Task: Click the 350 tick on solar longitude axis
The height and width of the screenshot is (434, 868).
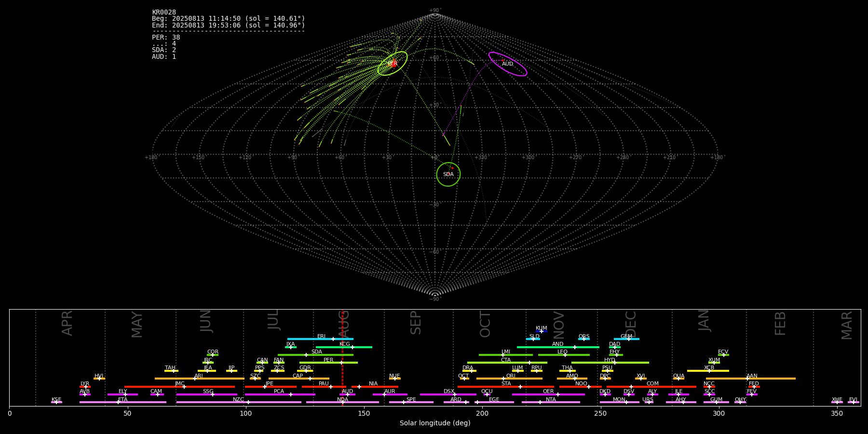Action: pos(837,413)
